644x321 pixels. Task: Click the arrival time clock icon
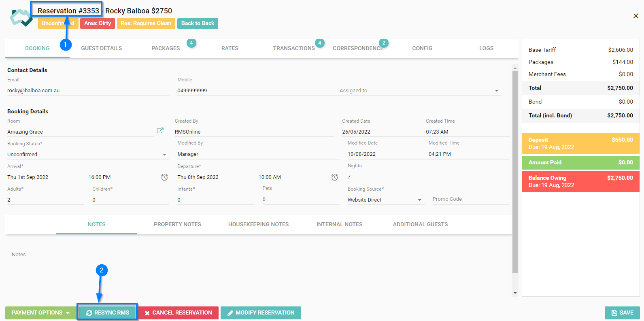(164, 177)
